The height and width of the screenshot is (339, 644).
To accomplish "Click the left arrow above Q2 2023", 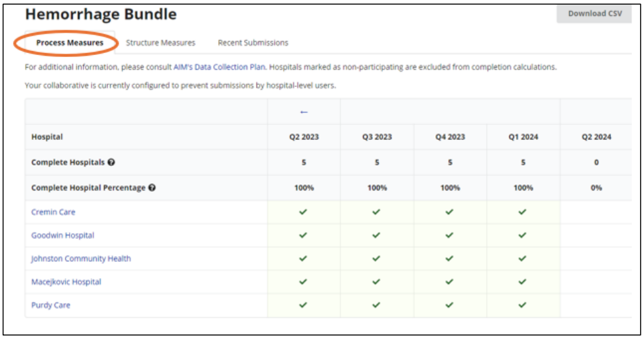I will pos(303,112).
